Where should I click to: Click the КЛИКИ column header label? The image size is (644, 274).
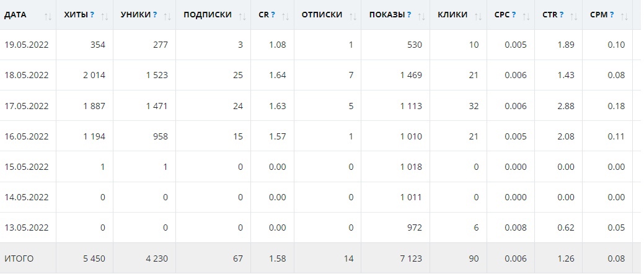452,15
